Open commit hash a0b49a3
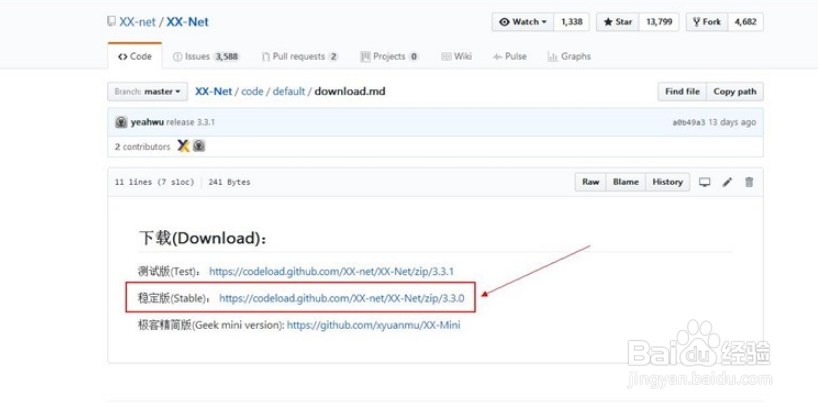 [689, 123]
